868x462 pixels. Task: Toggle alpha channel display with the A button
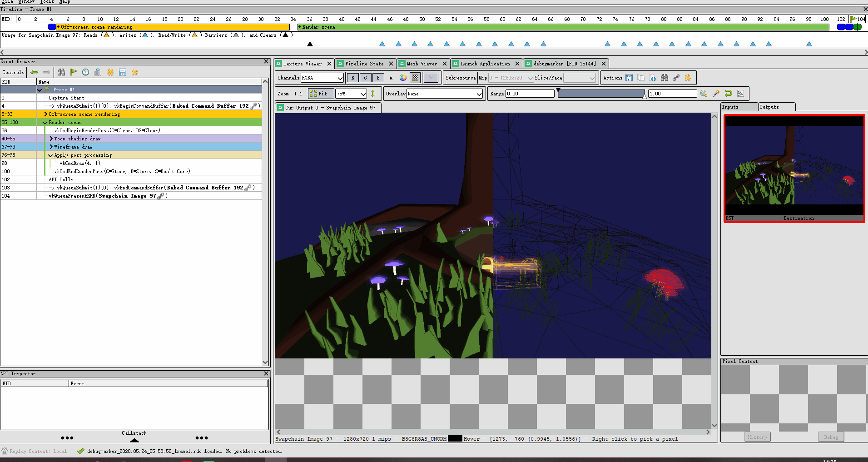(391, 78)
